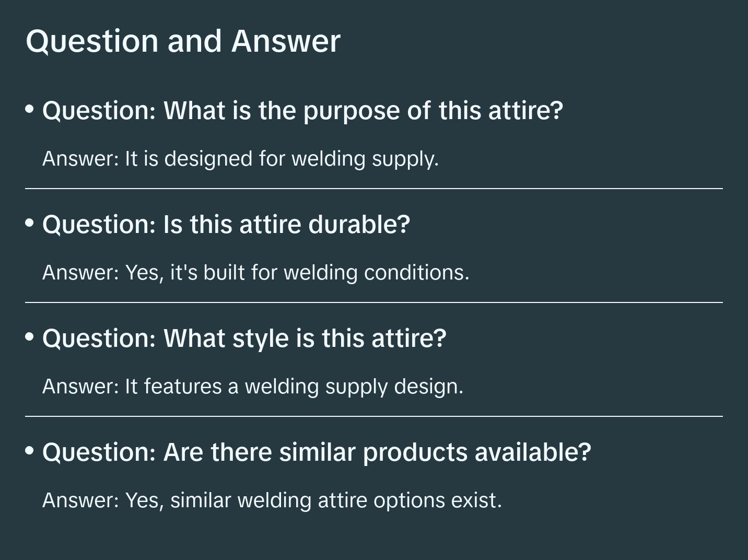Screen dimensions: 748x560
Task: Select 'Is this attire durable?' question
Action: click(x=226, y=224)
